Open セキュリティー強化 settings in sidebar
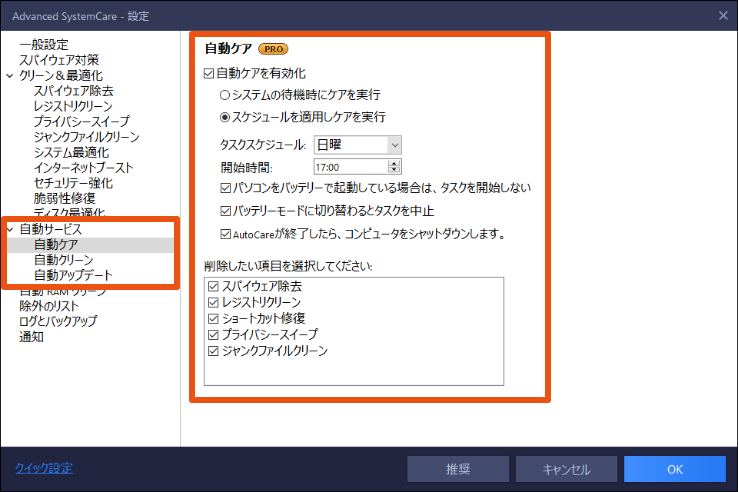Viewport: 738px width, 492px height. pyautogui.click(x=73, y=183)
